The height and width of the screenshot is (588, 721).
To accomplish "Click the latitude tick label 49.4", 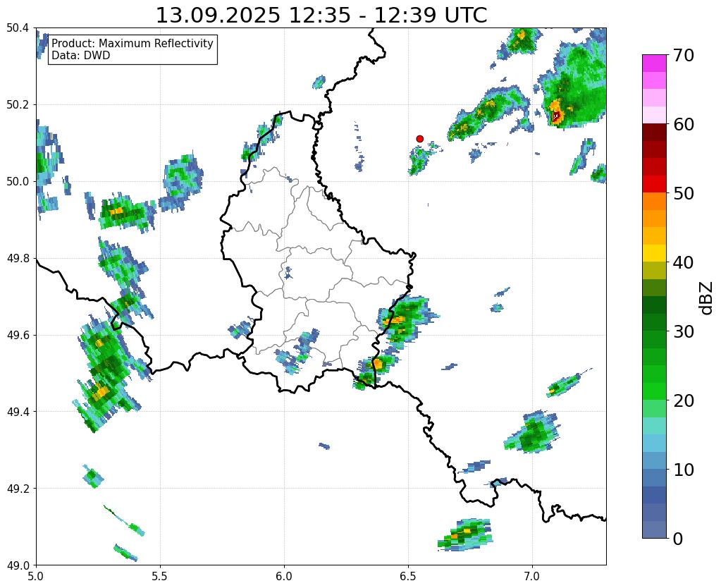I will pyautogui.click(x=18, y=412).
